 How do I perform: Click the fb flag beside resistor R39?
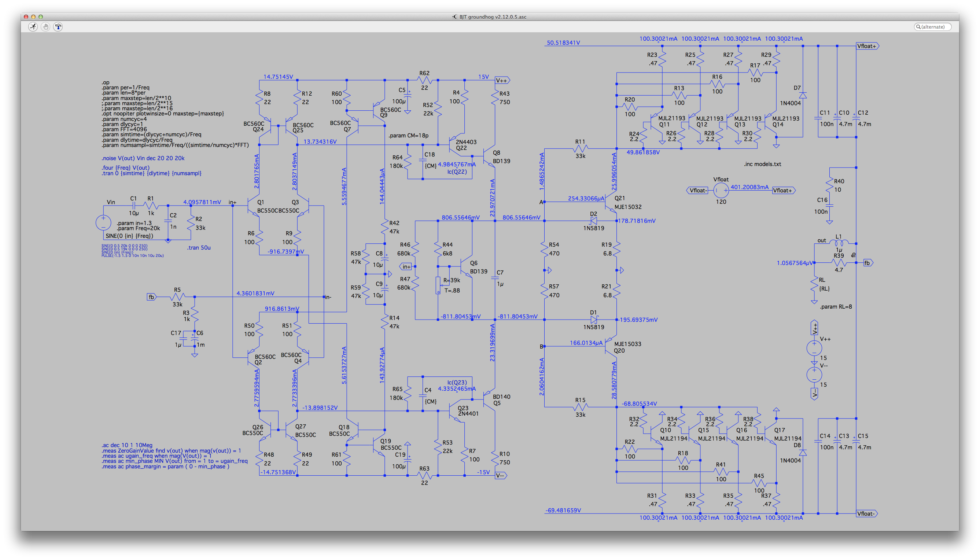868,263
